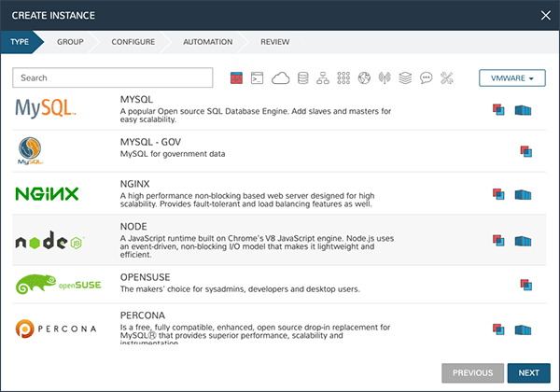This screenshot has width=560, height=392.
Task: Choose VM provisioning icon for MySQL row
Action: pos(498,109)
